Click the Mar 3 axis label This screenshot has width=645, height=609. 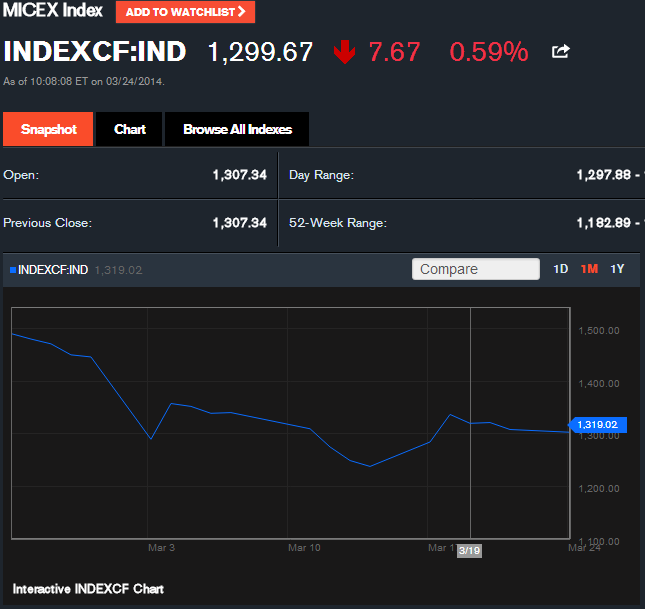(x=160, y=548)
